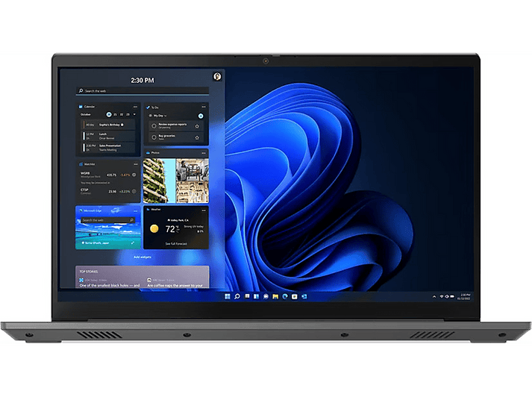The height and width of the screenshot is (397, 532).
Task: Open Chat icon on taskbar
Action: coord(266,296)
